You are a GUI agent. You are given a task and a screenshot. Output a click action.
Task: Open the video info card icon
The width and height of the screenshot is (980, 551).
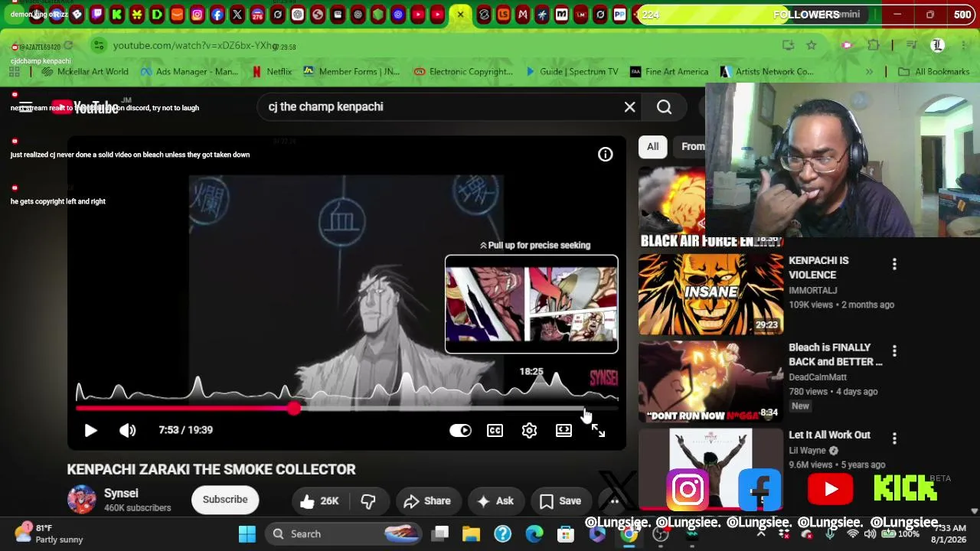tap(605, 155)
